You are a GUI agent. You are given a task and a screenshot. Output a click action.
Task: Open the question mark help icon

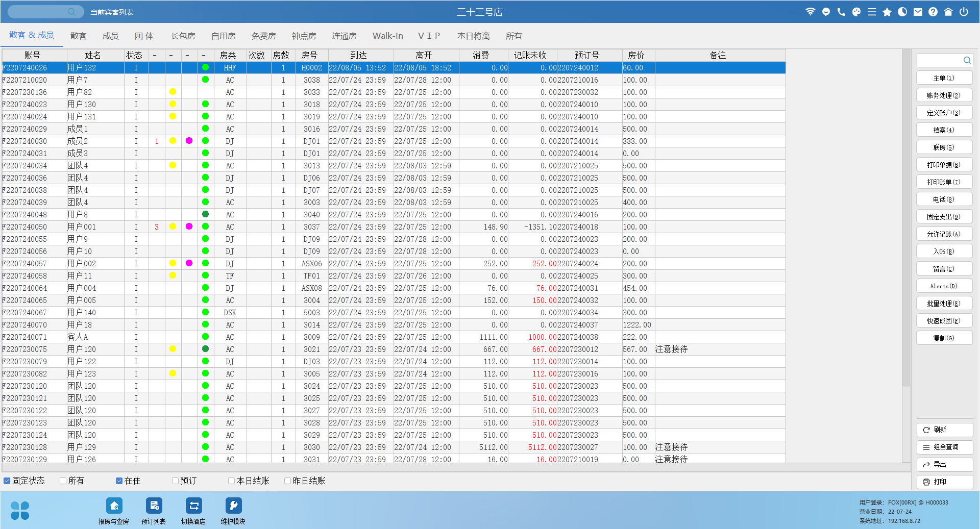click(x=933, y=12)
